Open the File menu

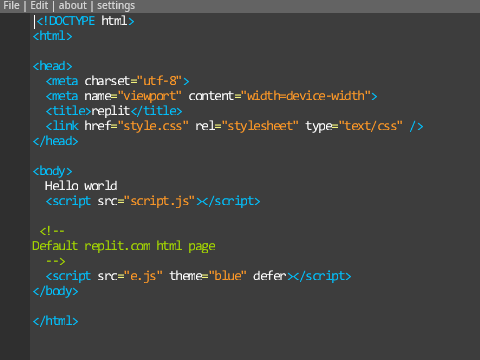(x=11, y=6)
